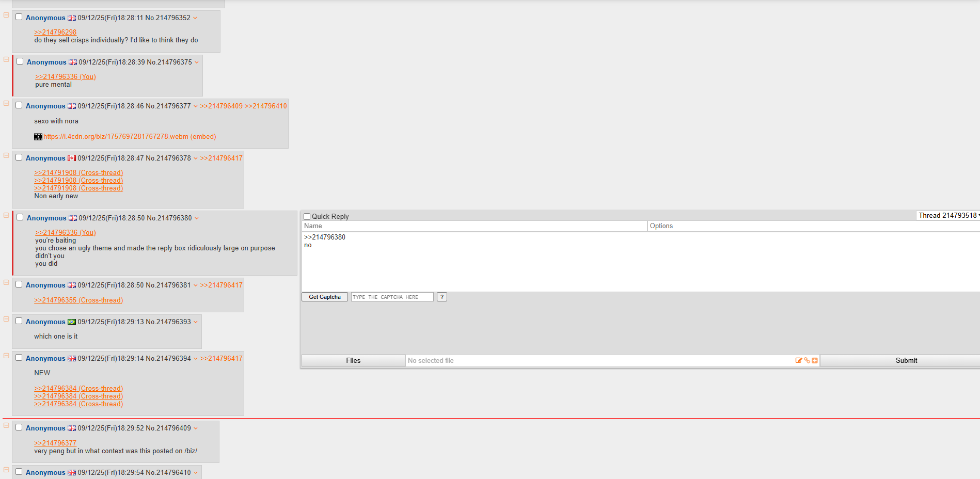Click post number No.214796393
This screenshot has width=980, height=479.
[168, 322]
